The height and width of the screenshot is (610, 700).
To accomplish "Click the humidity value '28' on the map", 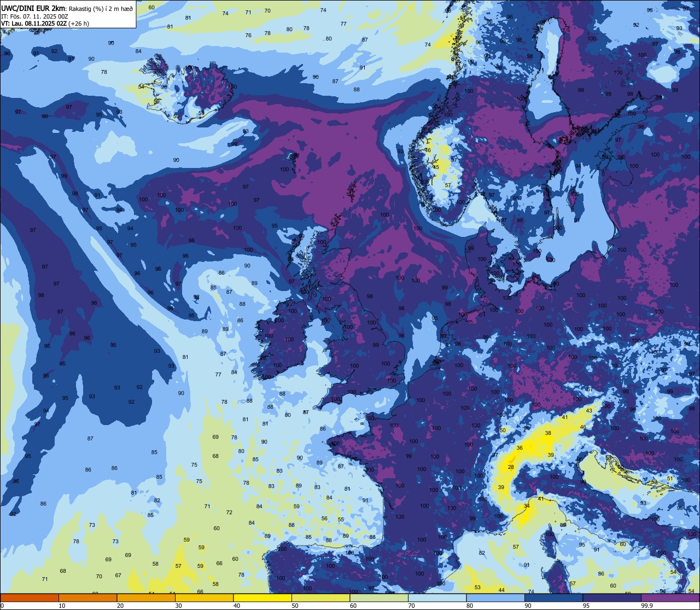I will click(511, 467).
